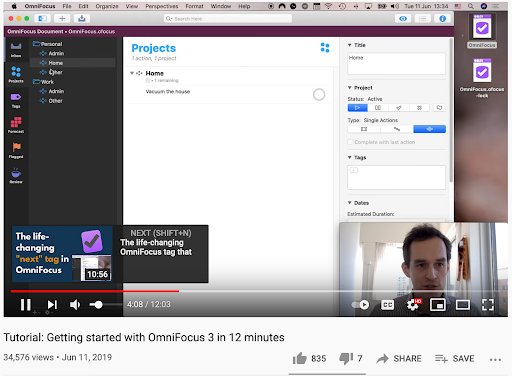Skip to next video button

point(52,304)
